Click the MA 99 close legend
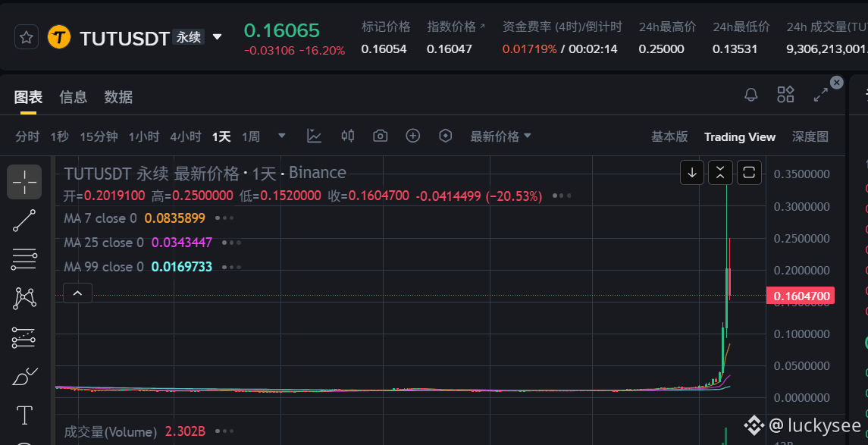 (104, 267)
